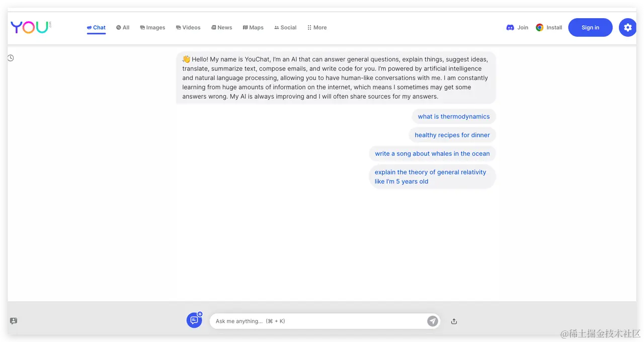Click the YouChat greeting message
644x342 pixels.
[x=336, y=78]
